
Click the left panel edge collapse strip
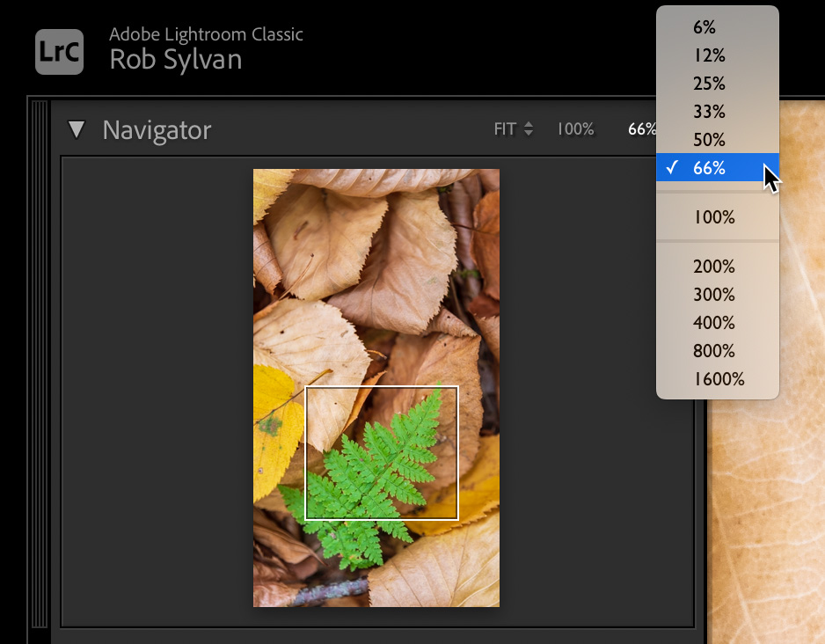(40, 364)
